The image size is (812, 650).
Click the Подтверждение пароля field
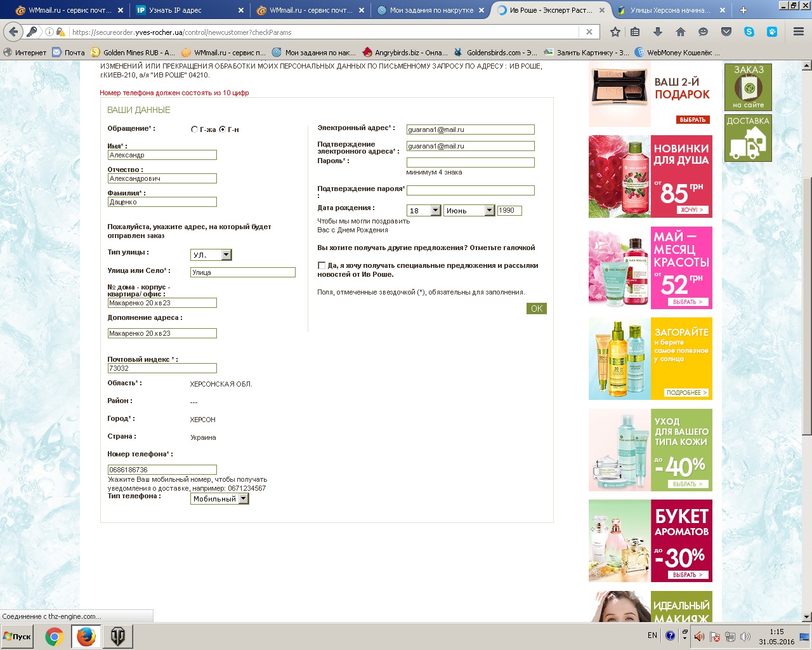471,190
